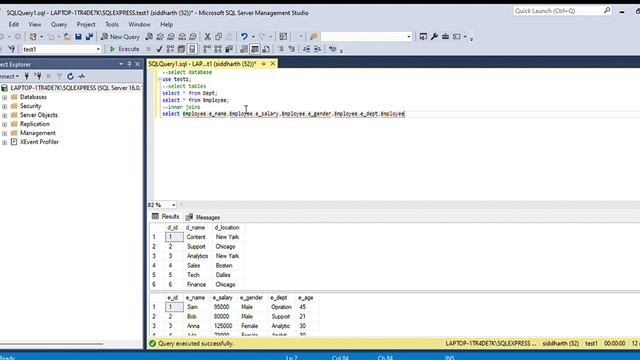Open the Edit menu
640x360 pixels.
click(x=13, y=24)
